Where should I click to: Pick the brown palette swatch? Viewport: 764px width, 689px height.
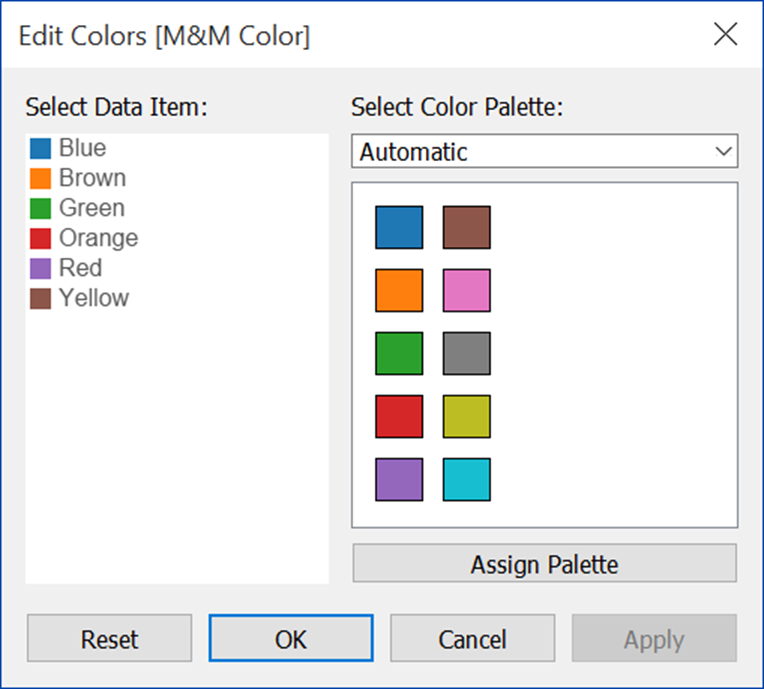(467, 228)
